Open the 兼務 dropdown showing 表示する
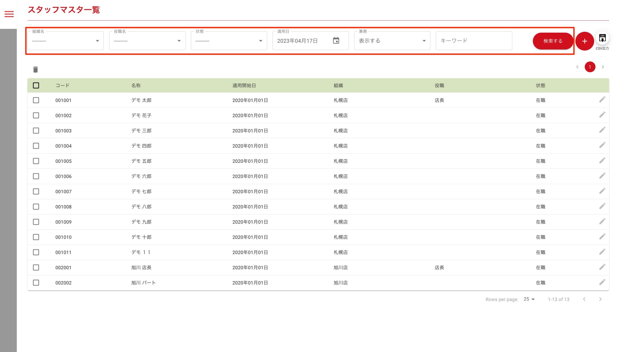644x352 pixels. coord(392,41)
